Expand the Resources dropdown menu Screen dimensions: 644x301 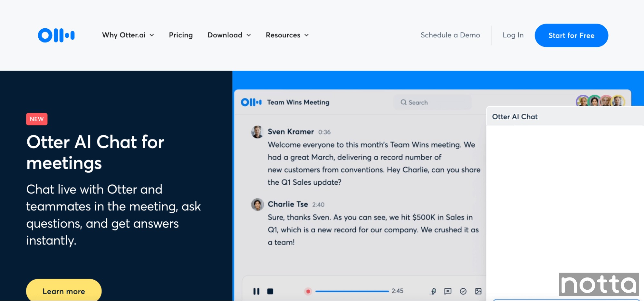click(x=287, y=35)
